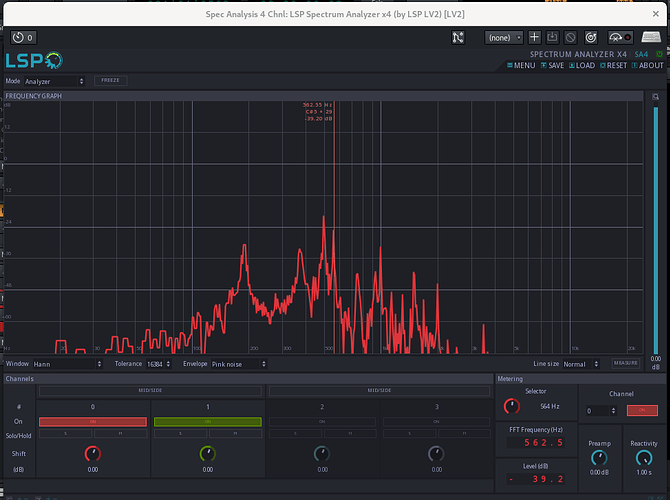Viewport: 670px width, 500px height.
Task: Click the LSP logo
Action: (x=33, y=60)
